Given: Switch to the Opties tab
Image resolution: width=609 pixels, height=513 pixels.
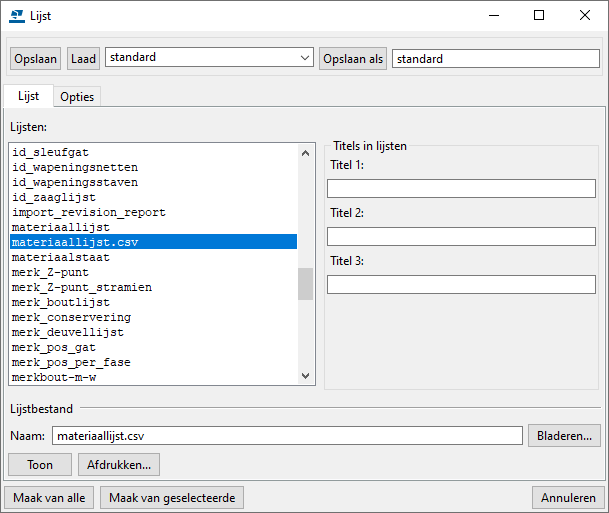Looking at the screenshot, I should click(x=77, y=97).
